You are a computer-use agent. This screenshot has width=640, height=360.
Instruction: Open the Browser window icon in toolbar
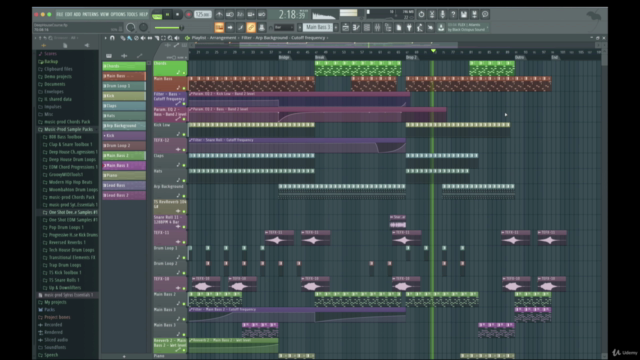click(388, 28)
